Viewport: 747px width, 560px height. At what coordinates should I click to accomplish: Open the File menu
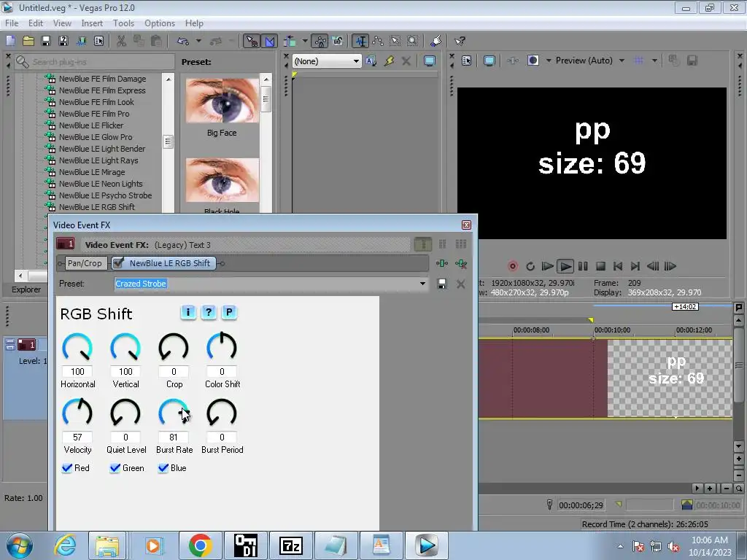(x=12, y=23)
